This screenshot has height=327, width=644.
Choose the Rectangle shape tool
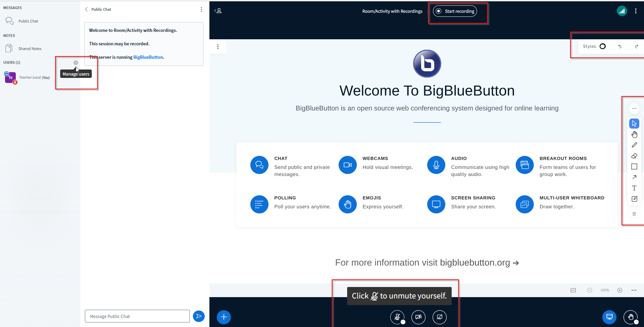point(634,167)
